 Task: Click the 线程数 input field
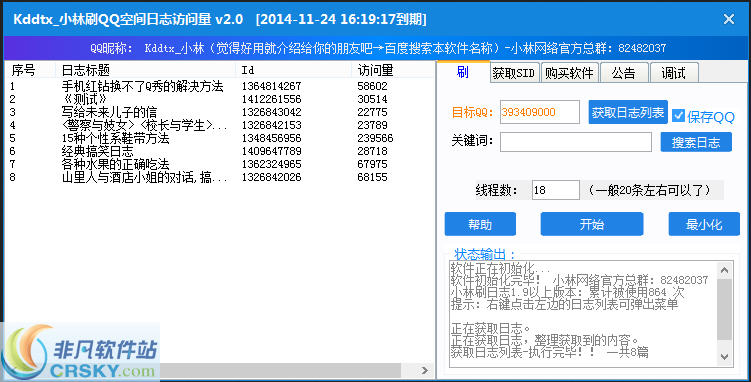coord(556,190)
